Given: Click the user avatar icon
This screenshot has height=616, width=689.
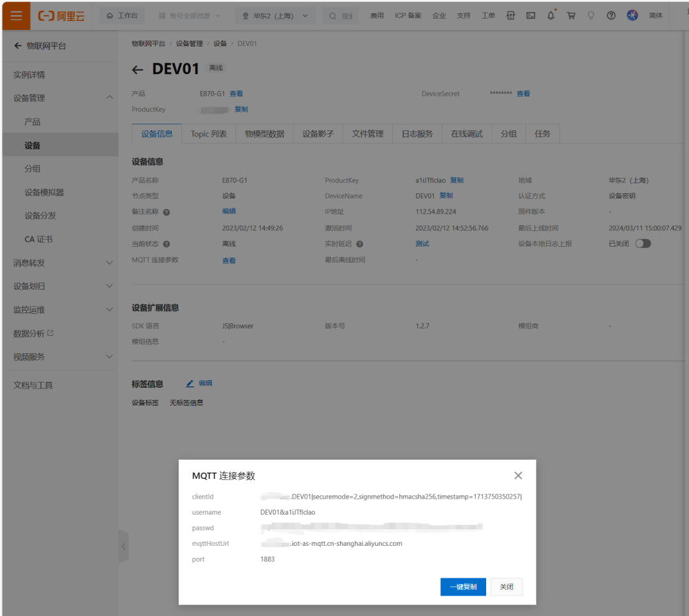Looking at the screenshot, I should tap(632, 15).
